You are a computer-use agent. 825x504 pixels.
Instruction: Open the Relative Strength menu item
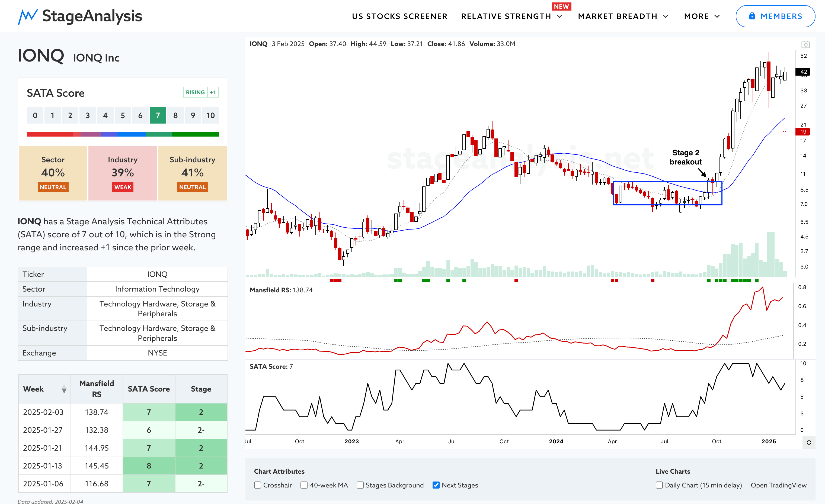(x=506, y=16)
